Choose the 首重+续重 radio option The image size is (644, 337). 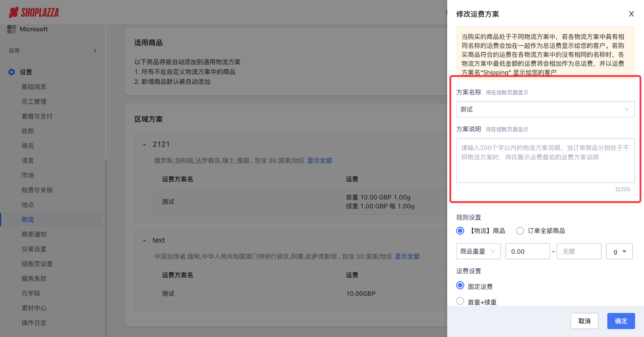460,301
